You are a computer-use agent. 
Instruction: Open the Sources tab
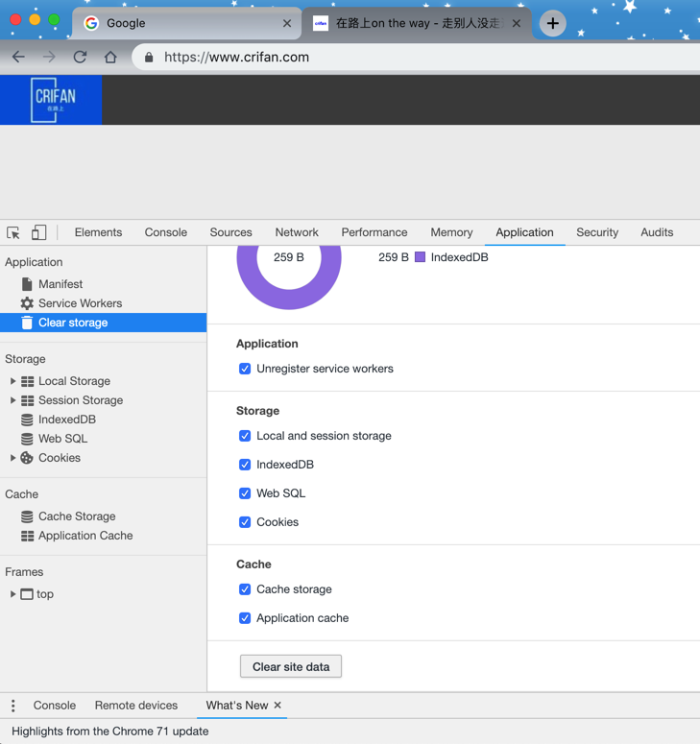point(230,232)
